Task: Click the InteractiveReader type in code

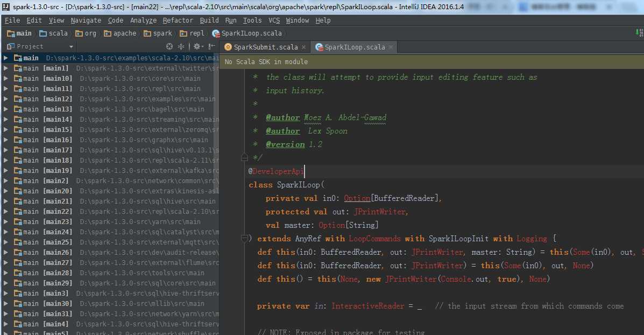Action: coord(368,306)
